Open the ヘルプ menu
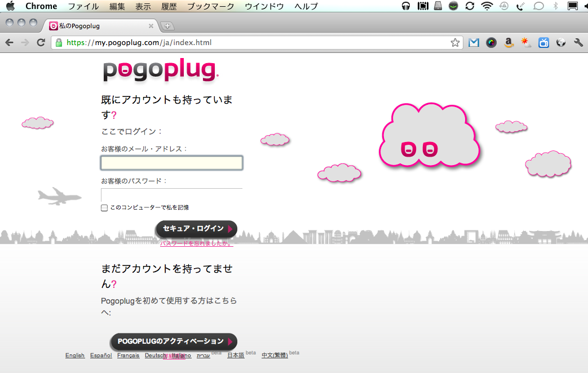 (306, 6)
